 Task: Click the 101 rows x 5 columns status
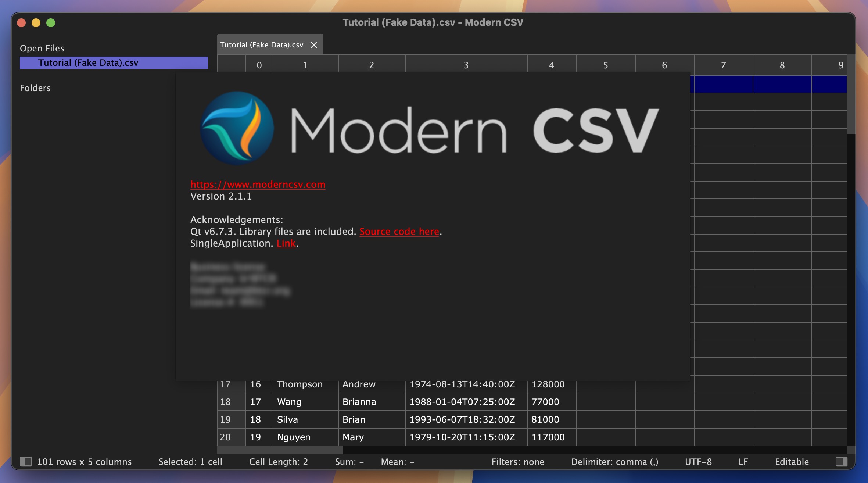[84, 462]
